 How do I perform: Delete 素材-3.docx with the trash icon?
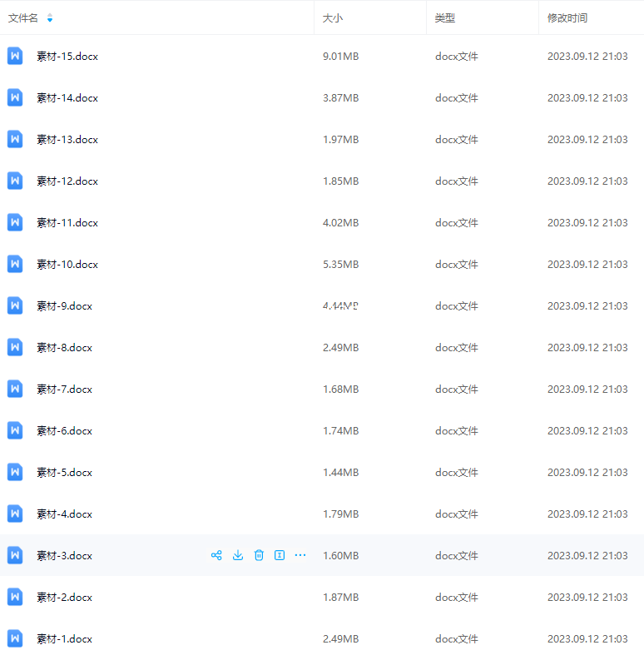[259, 555]
